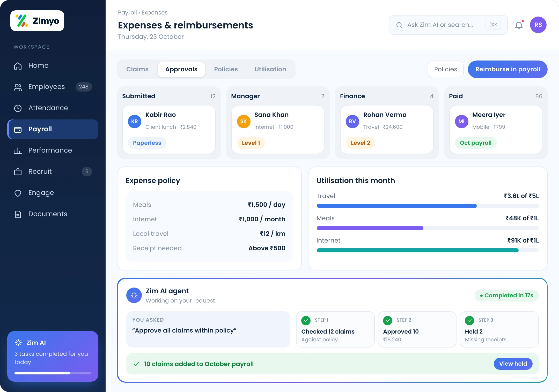Switch to the Utilisation tab

click(270, 69)
